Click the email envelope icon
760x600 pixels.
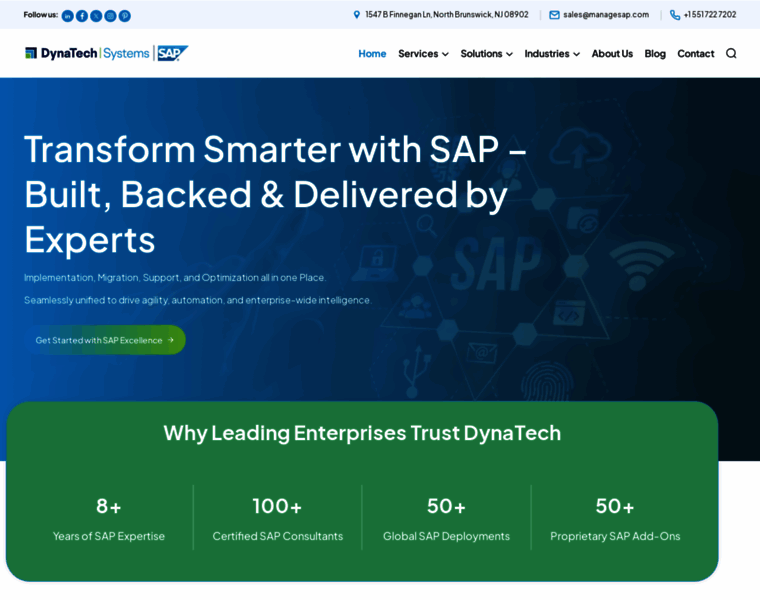point(554,15)
